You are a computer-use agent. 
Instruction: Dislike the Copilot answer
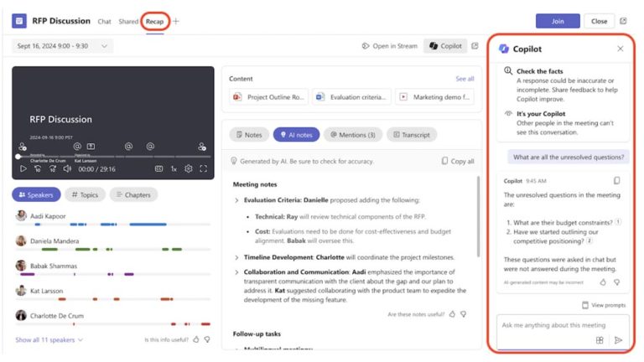click(616, 282)
